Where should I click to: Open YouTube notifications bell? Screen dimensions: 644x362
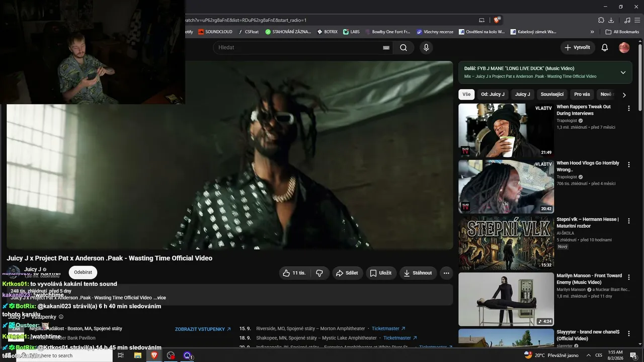tap(605, 48)
